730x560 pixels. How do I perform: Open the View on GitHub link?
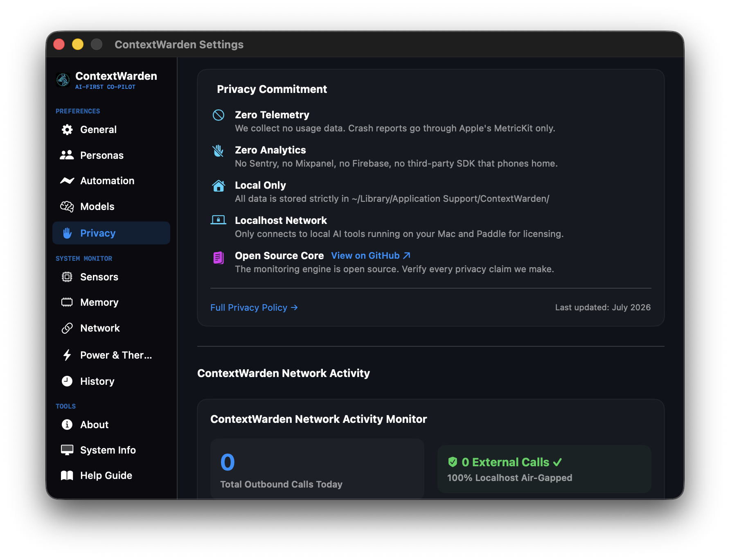371,256
